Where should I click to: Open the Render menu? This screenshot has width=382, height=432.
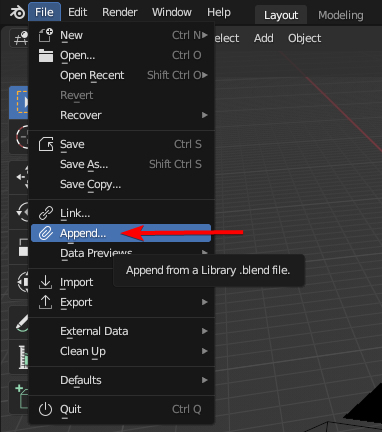120,12
